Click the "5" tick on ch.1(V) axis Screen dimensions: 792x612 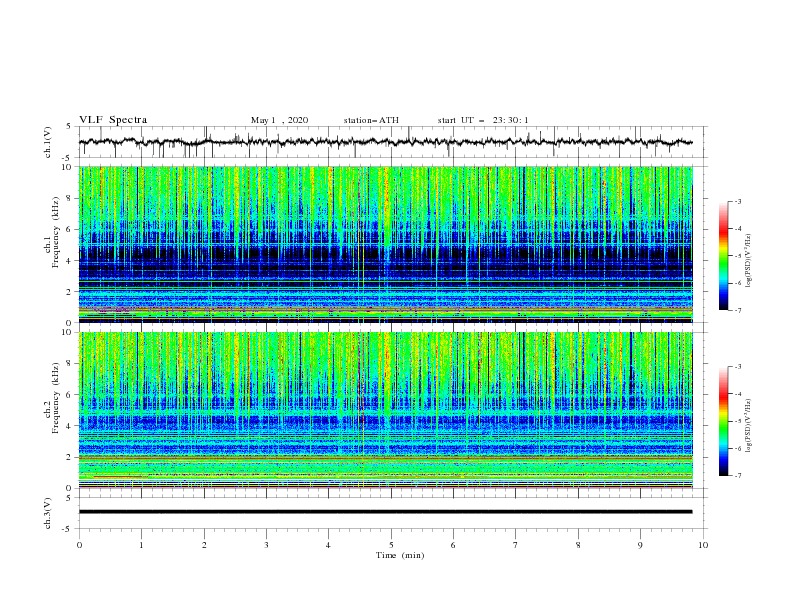(69, 127)
